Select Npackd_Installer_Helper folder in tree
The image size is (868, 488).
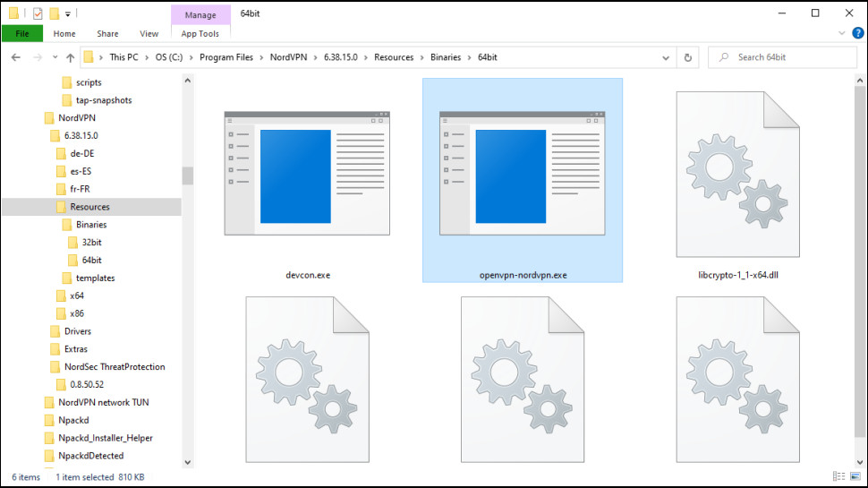tap(106, 438)
